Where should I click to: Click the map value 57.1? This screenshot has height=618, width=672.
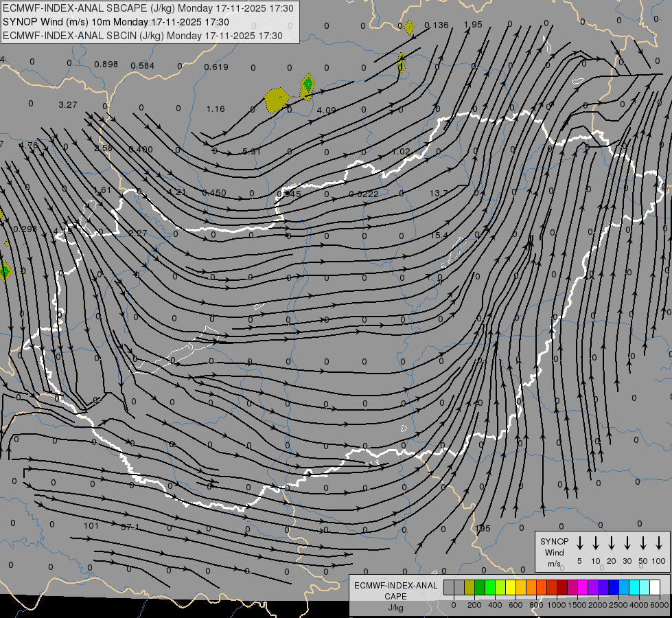(130, 527)
